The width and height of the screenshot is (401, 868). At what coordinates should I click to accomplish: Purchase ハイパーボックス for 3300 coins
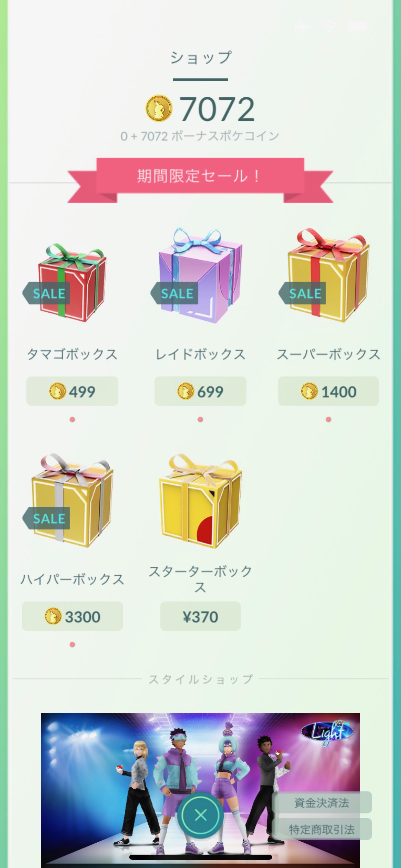[72, 616]
